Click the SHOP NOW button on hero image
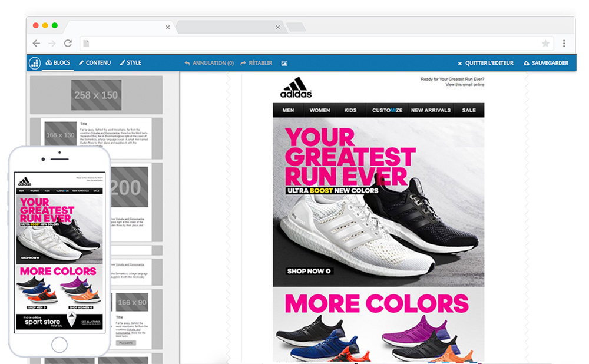Viewport: 589px width, 364px height. (x=309, y=271)
